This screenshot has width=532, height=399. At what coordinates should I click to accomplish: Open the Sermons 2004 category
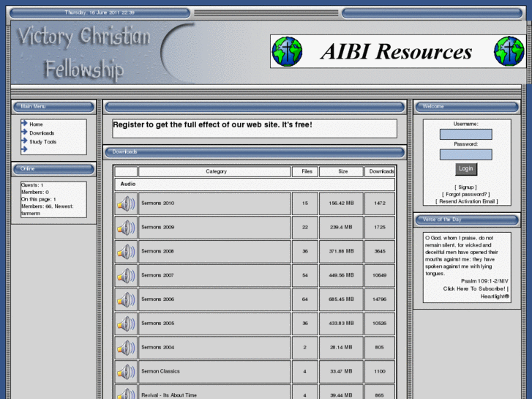click(x=158, y=347)
